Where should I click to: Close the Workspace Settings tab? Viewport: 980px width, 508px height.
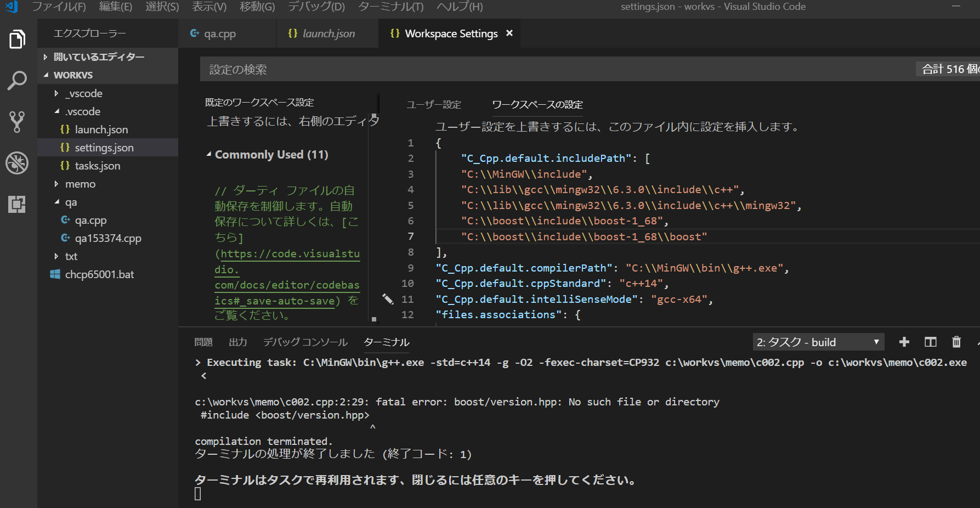click(509, 33)
